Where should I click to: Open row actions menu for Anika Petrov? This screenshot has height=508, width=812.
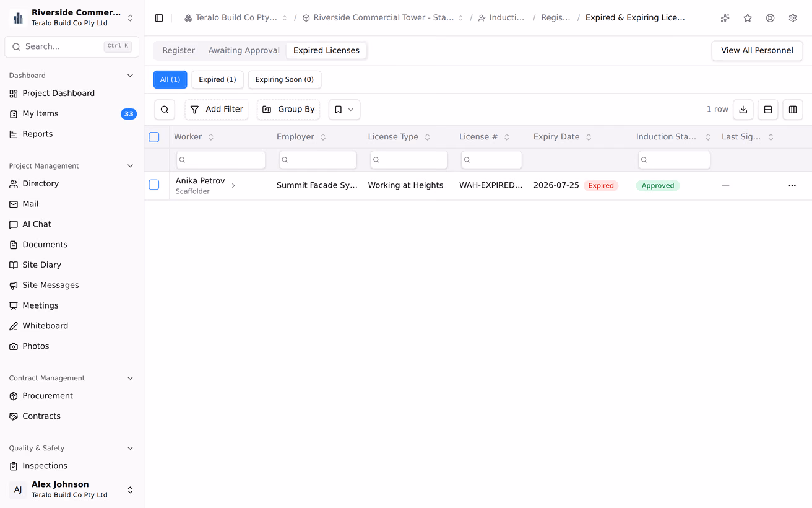coord(792,186)
